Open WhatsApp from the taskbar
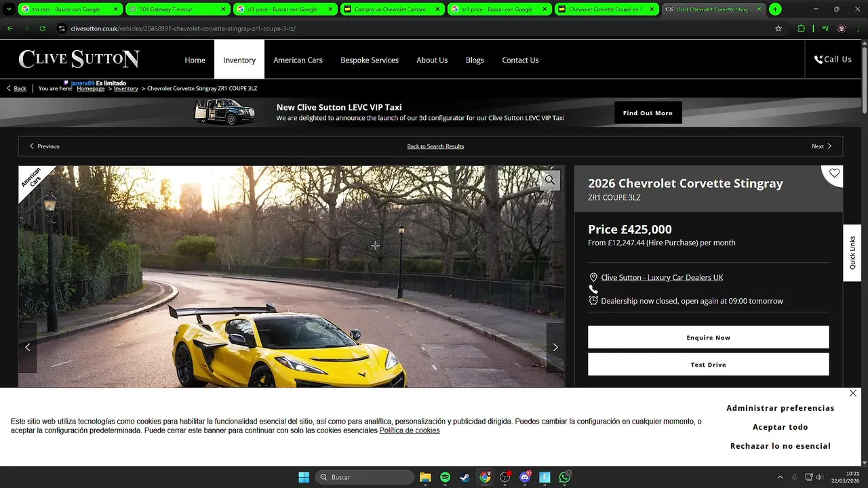 (565, 477)
